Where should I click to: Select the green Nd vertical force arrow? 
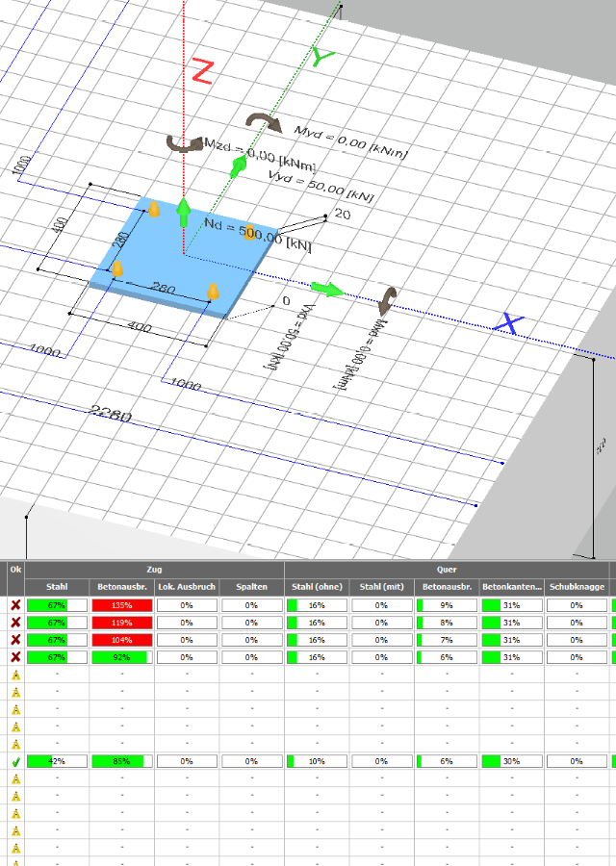pos(183,212)
